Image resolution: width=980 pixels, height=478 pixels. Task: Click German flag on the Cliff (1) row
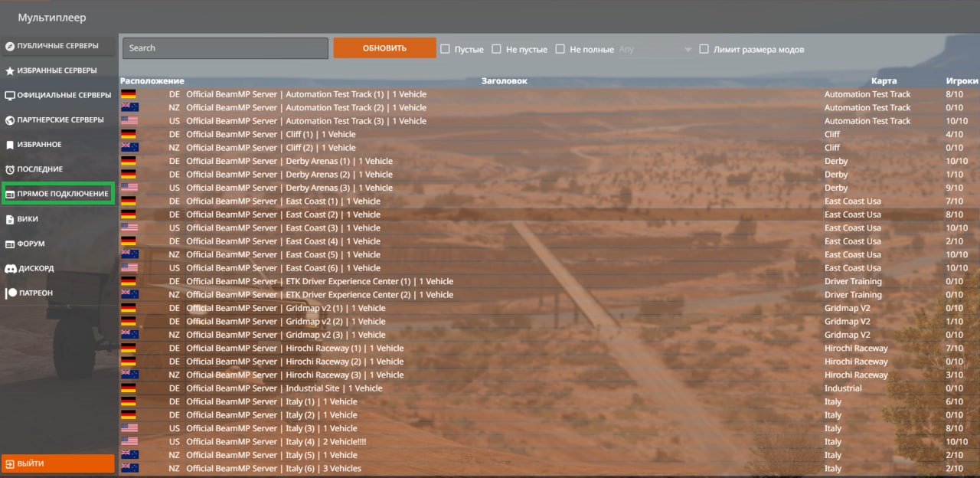point(129,134)
